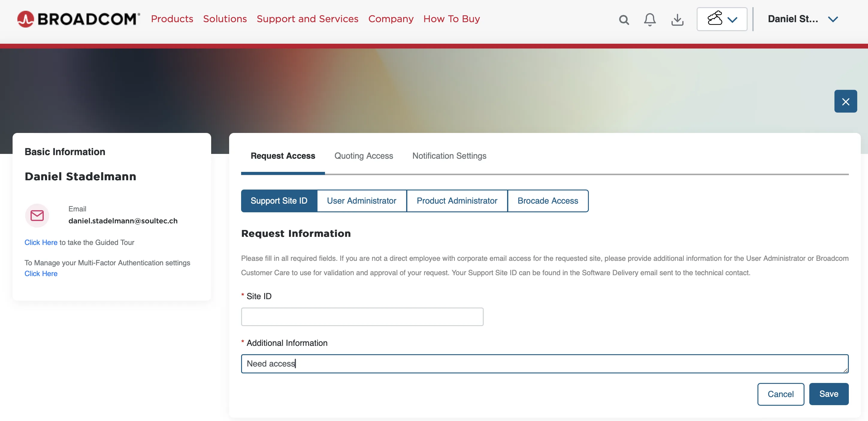Cancel the access request

coord(781,394)
